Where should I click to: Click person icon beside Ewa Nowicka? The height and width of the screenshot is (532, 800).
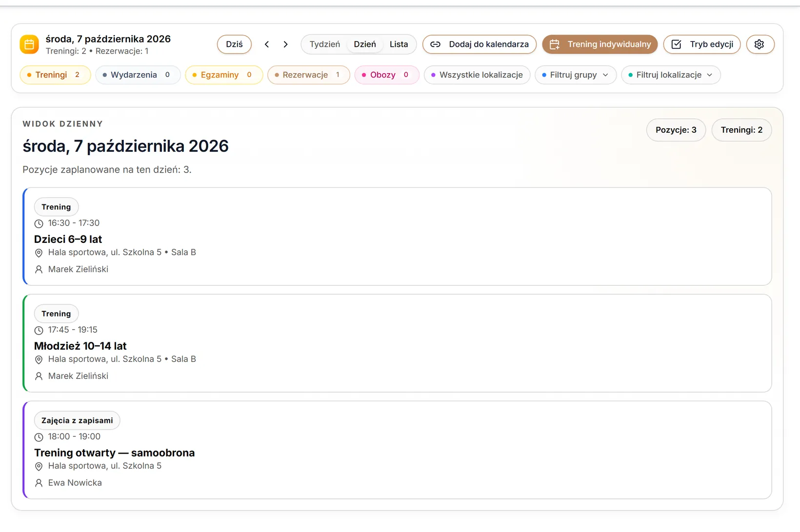pyautogui.click(x=39, y=483)
